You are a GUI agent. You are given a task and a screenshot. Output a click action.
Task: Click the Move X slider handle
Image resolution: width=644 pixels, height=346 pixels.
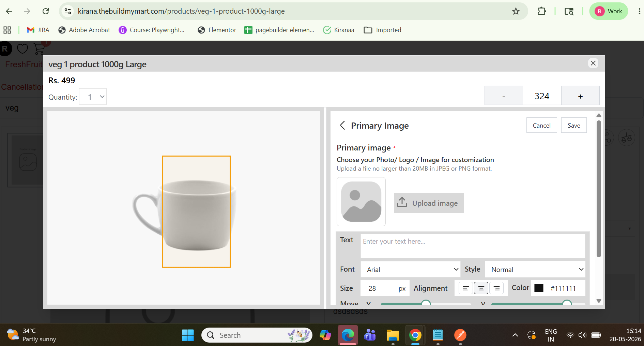click(426, 303)
